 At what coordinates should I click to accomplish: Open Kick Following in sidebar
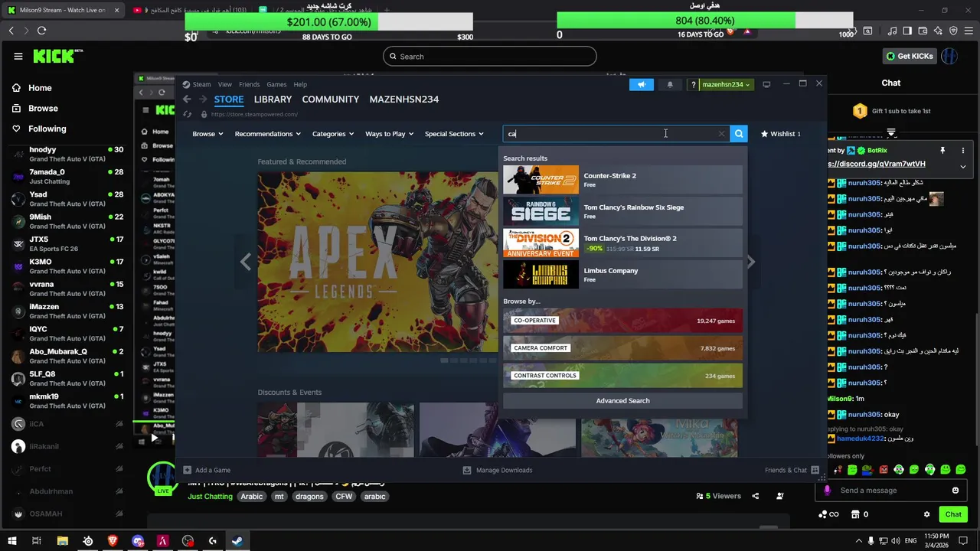click(x=39, y=129)
